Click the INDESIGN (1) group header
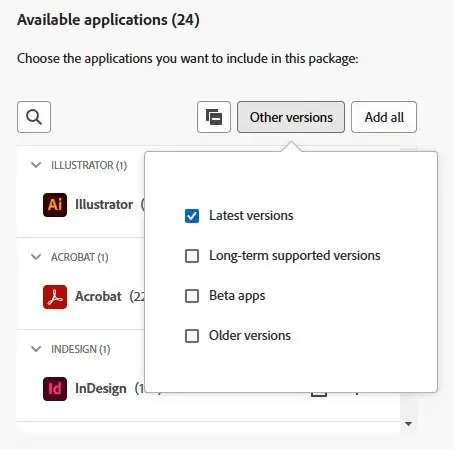The height and width of the screenshot is (449, 454). 81,349
